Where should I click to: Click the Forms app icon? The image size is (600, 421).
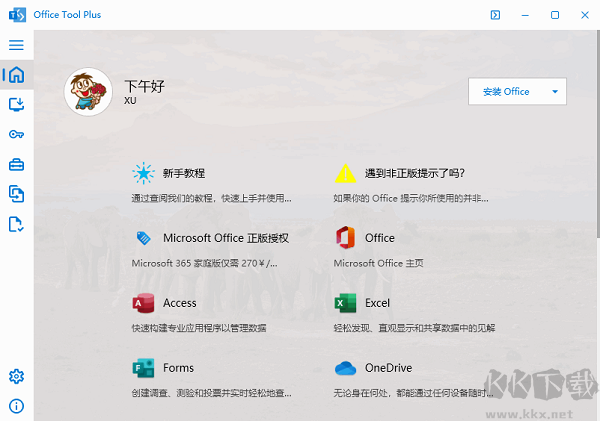point(143,368)
